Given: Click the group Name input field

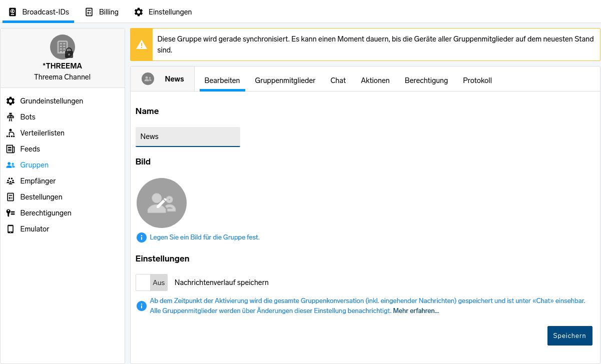Looking at the screenshot, I should click(188, 136).
